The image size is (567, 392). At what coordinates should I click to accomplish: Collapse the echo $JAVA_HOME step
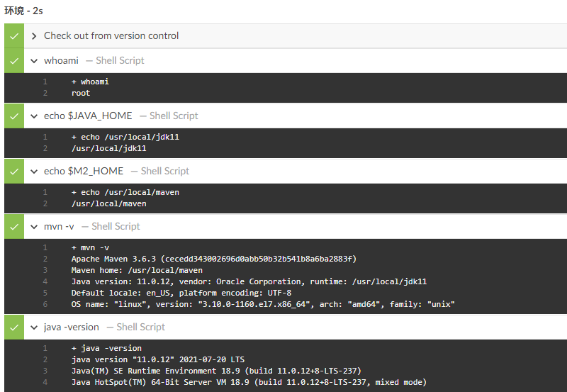pyautogui.click(x=34, y=116)
